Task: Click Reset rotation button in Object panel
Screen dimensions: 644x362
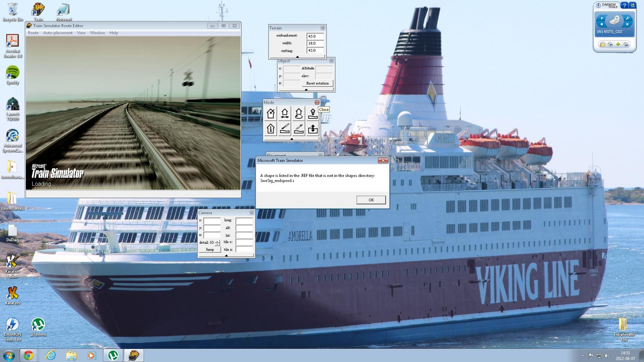Action: click(317, 83)
